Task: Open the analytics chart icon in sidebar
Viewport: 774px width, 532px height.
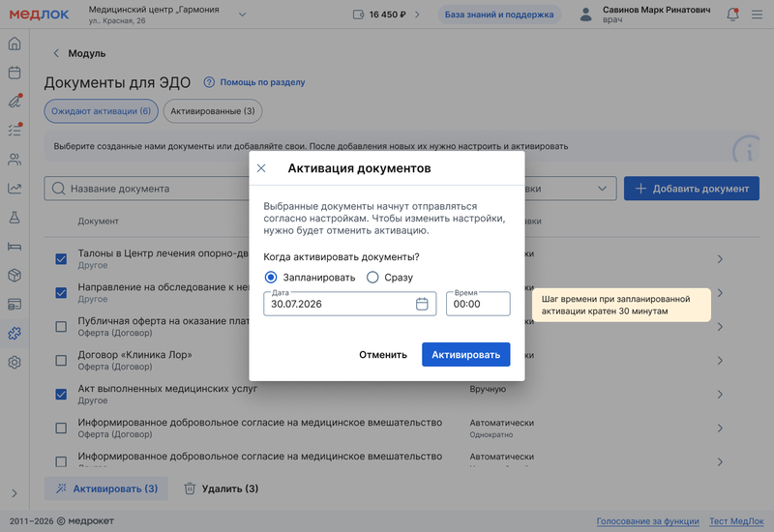Action: pyautogui.click(x=15, y=188)
